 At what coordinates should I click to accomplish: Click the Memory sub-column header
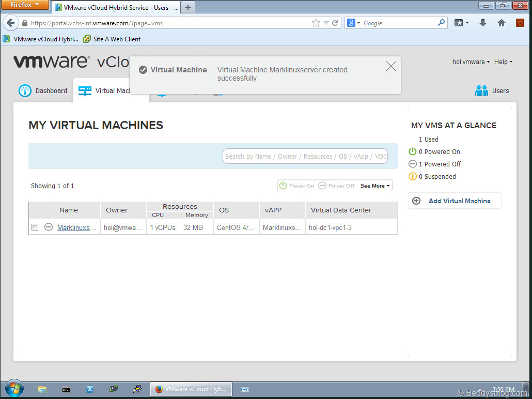[197, 215]
